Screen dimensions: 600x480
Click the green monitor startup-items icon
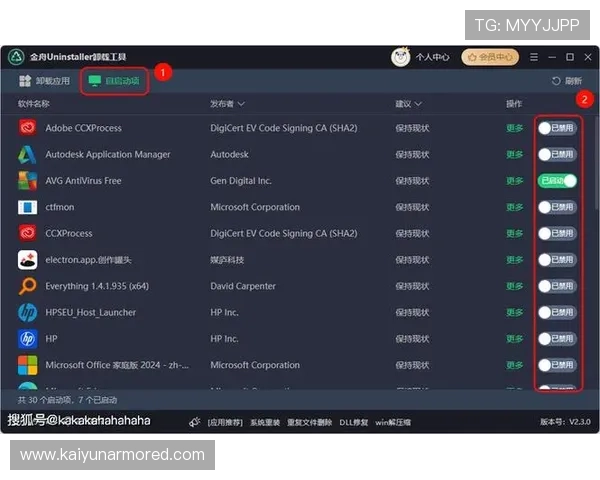[x=95, y=81]
